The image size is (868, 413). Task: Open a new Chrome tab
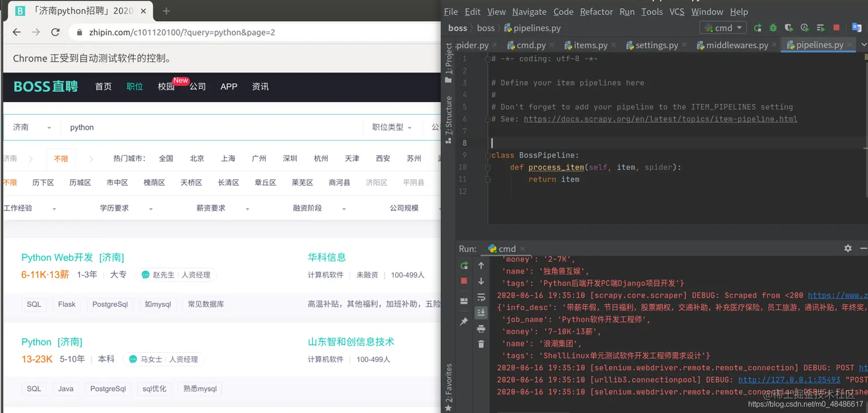tap(166, 11)
